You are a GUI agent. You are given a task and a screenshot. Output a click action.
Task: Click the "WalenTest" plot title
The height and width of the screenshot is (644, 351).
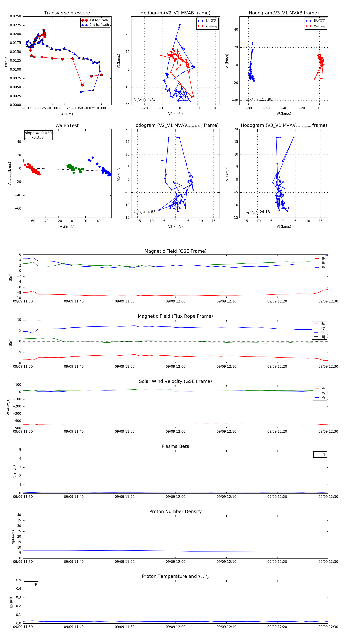click(x=67, y=125)
